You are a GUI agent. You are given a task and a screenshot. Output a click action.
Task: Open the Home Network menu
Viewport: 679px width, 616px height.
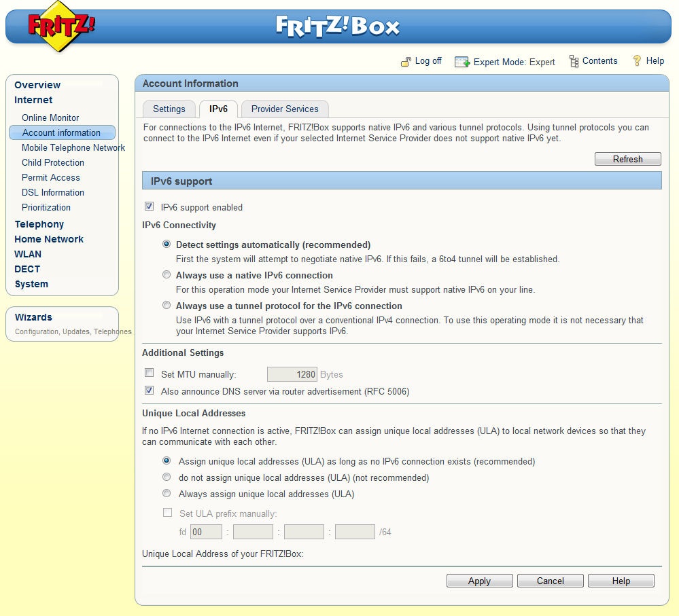tap(49, 239)
